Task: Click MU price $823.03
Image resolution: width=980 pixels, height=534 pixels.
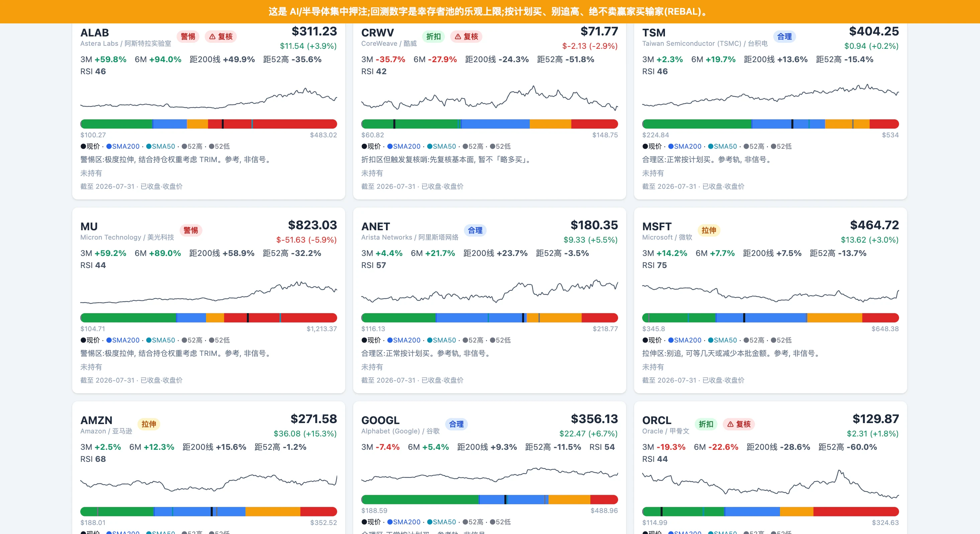Action: [x=312, y=225]
